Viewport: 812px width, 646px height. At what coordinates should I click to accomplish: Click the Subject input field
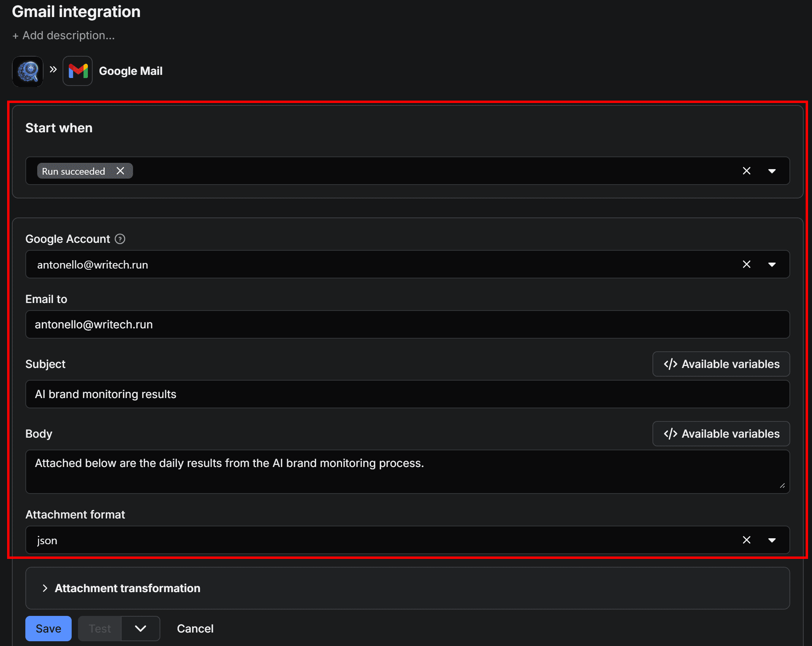396,394
